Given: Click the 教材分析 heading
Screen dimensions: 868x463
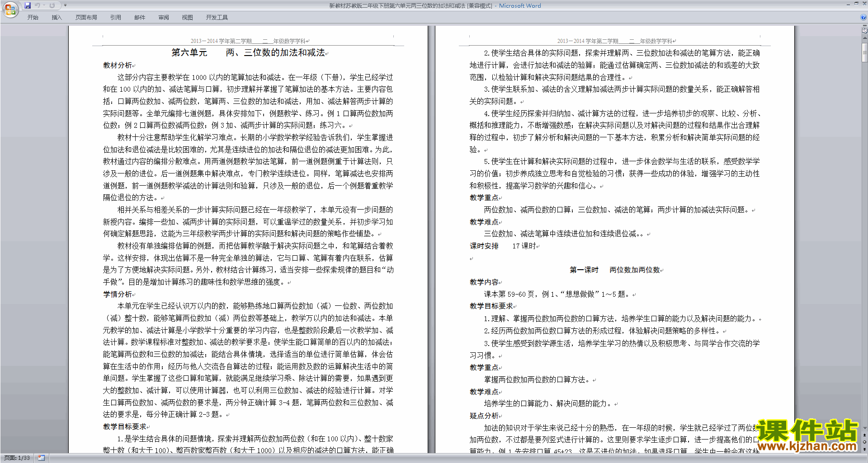Looking at the screenshot, I should point(118,65).
